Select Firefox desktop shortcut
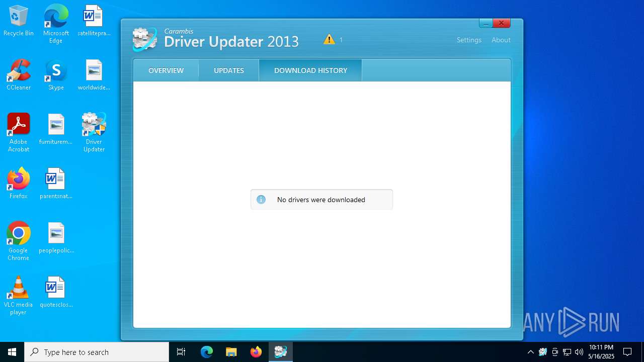Viewport: 644px width, 362px height. coord(19,184)
